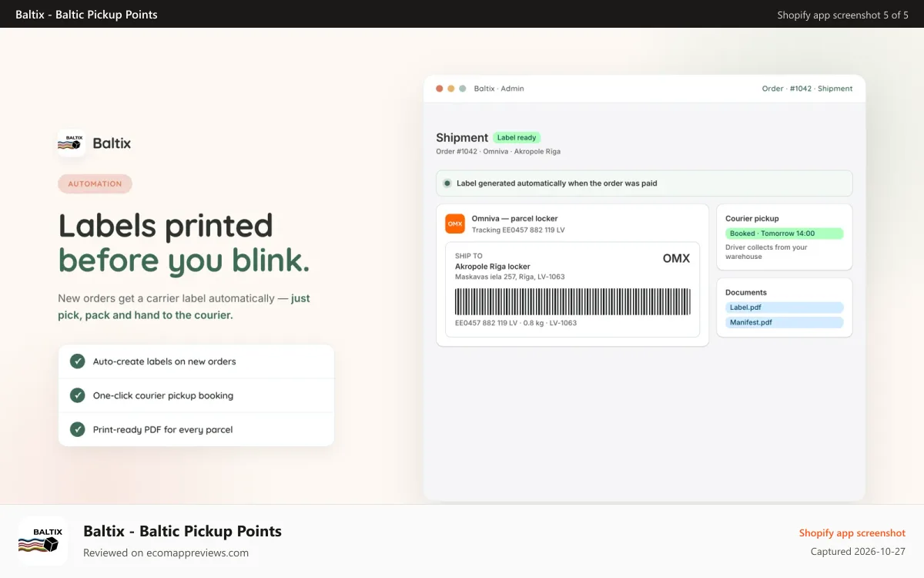Click the Captured 2026-10-27 date
The width and height of the screenshot is (924, 578).
click(x=858, y=552)
